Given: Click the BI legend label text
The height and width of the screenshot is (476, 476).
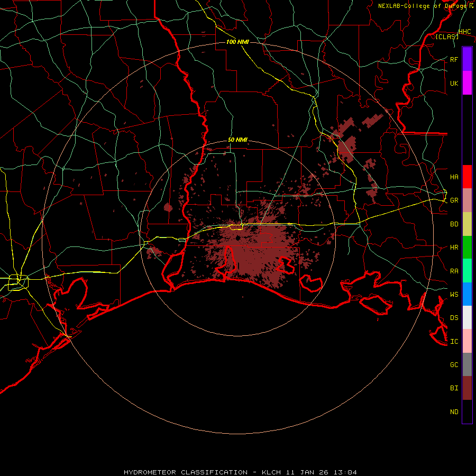Looking at the screenshot, I should click(x=454, y=388).
